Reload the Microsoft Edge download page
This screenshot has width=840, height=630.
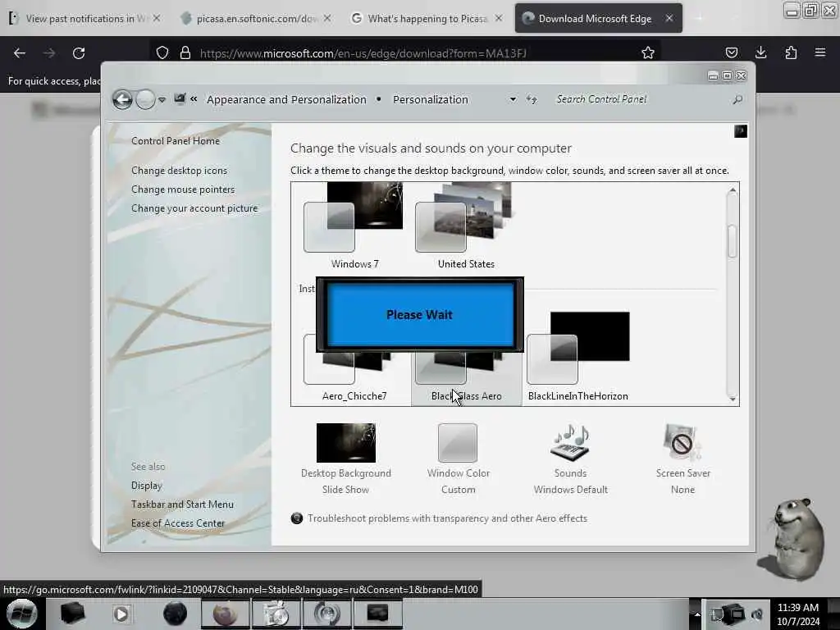(x=79, y=53)
